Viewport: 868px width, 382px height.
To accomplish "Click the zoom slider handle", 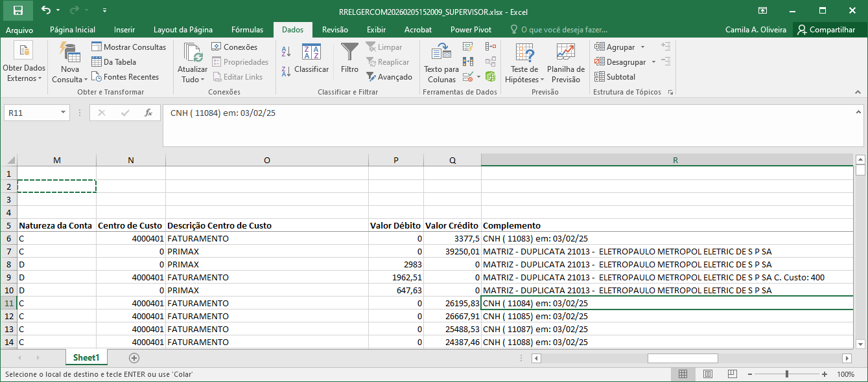I will tap(786, 374).
